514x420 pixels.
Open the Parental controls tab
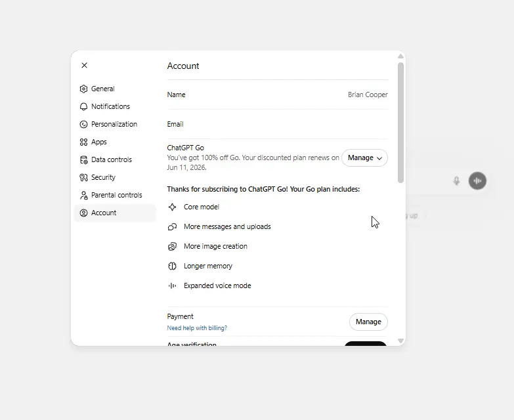pyautogui.click(x=115, y=195)
